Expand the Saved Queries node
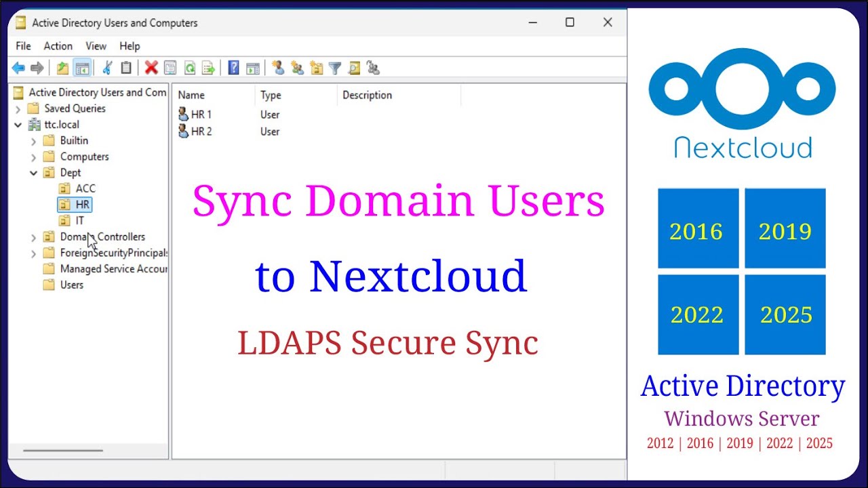The width and height of the screenshot is (868, 488). [18, 108]
